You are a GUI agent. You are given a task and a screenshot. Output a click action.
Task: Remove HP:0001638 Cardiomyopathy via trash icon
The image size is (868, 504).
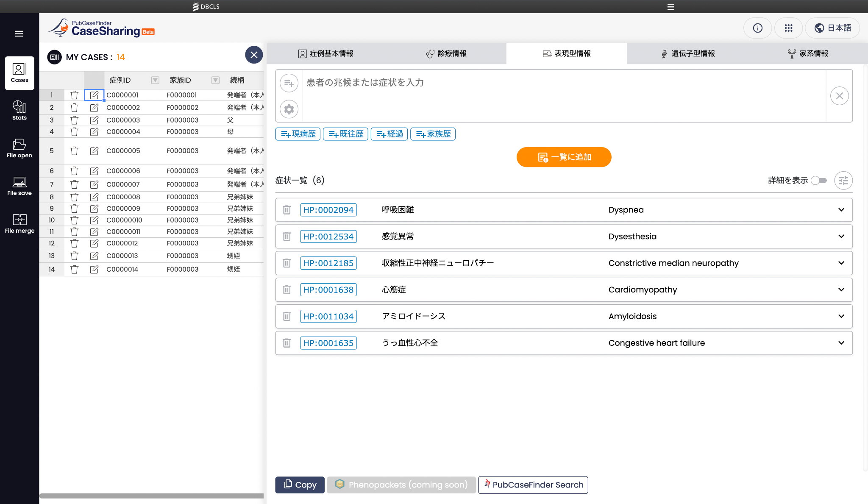tap(287, 290)
